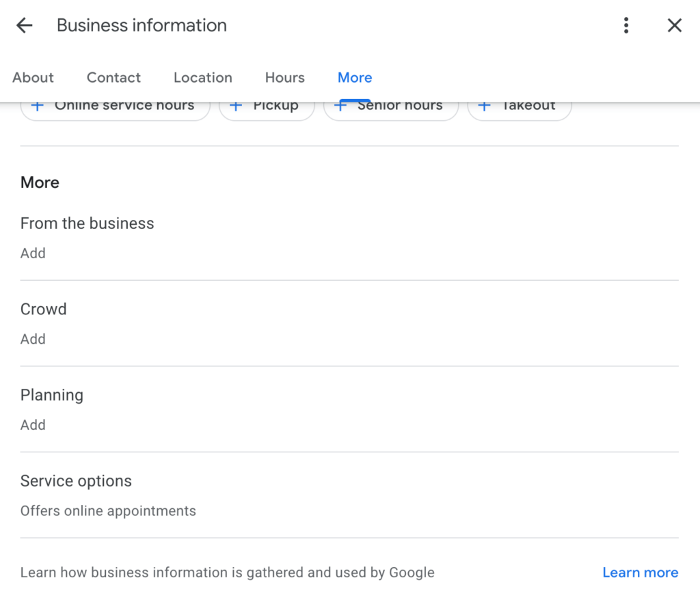Open the From the business section
Image resolution: width=700 pixels, height=604 pixels.
click(349, 238)
